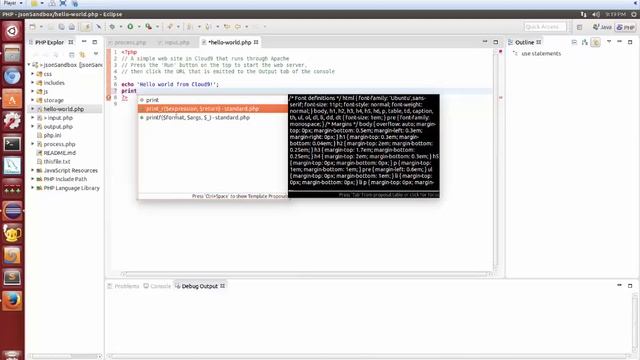Open the Chromium browser launcher icon
The height and width of the screenshot is (360, 640).
[12, 76]
